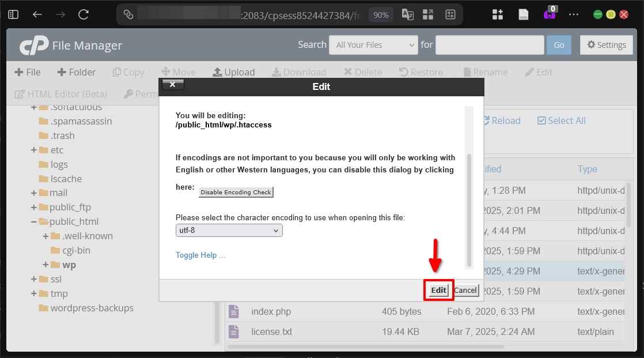
Task: Create a new folder with the Folder icon
Action: (77, 72)
